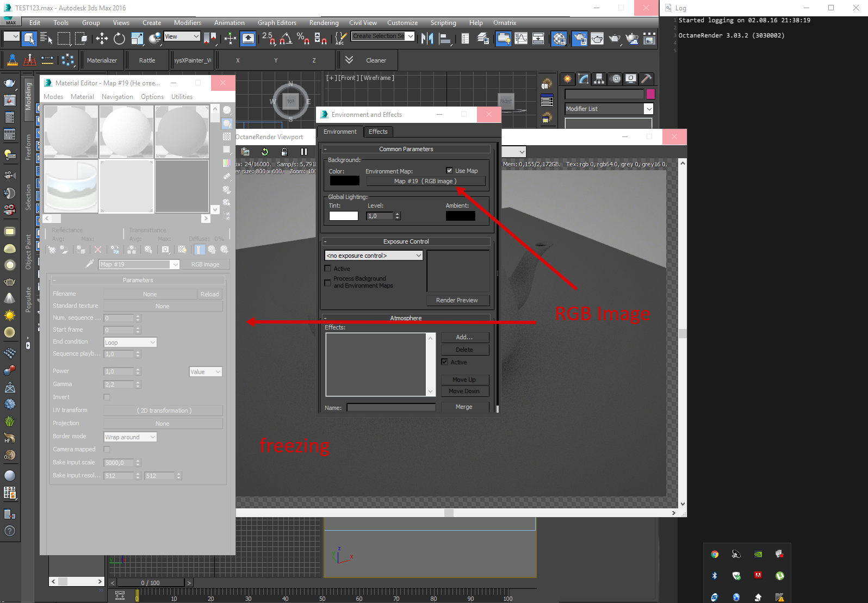Click the Cleaner toolbar button
This screenshot has height=603, width=868.
[x=376, y=60]
